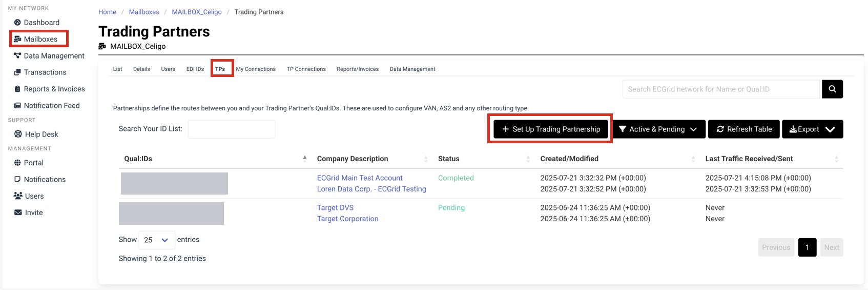This screenshot has width=868, height=290.
Task: Click the Portal globe icon
Action: [17, 163]
